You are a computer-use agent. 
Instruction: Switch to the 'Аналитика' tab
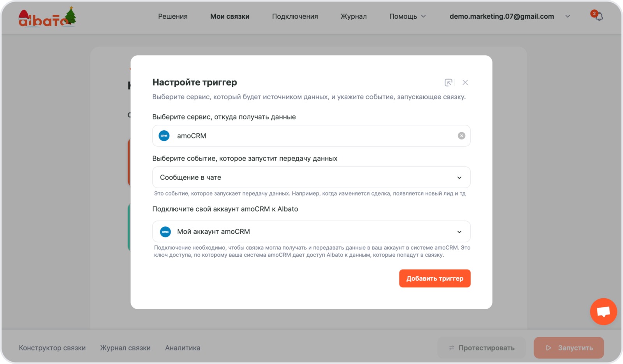coord(183,348)
